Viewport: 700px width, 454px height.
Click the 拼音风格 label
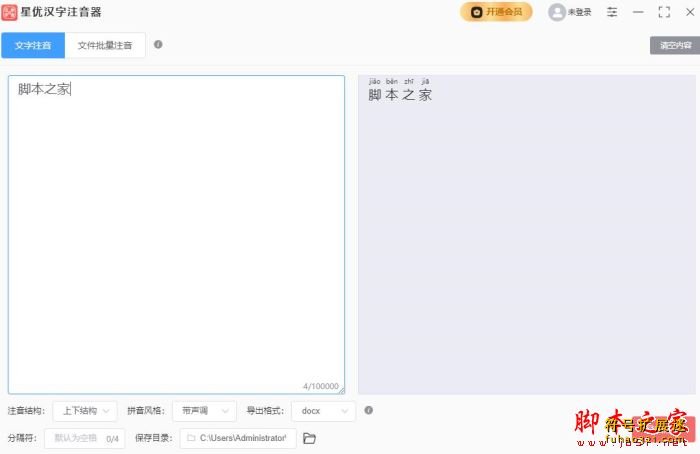(146, 411)
